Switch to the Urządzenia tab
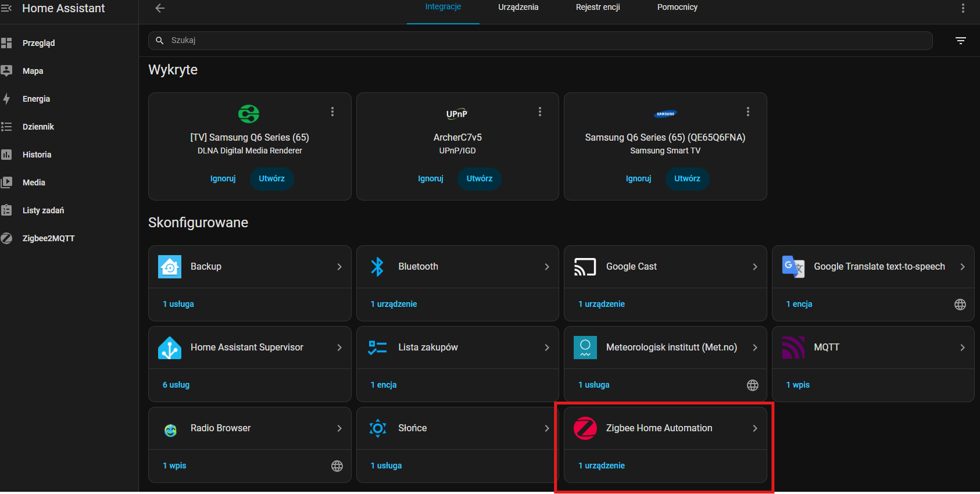This screenshot has width=980, height=494. [x=518, y=8]
